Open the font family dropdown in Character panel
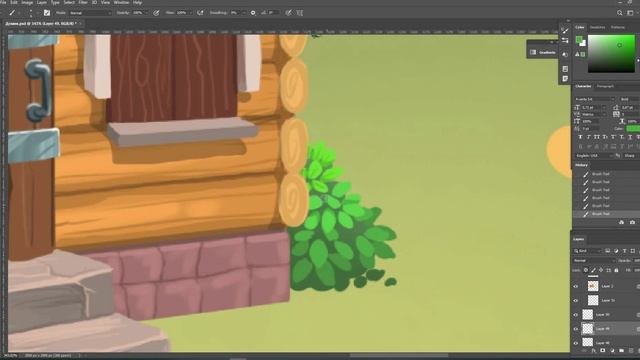 (x=594, y=99)
